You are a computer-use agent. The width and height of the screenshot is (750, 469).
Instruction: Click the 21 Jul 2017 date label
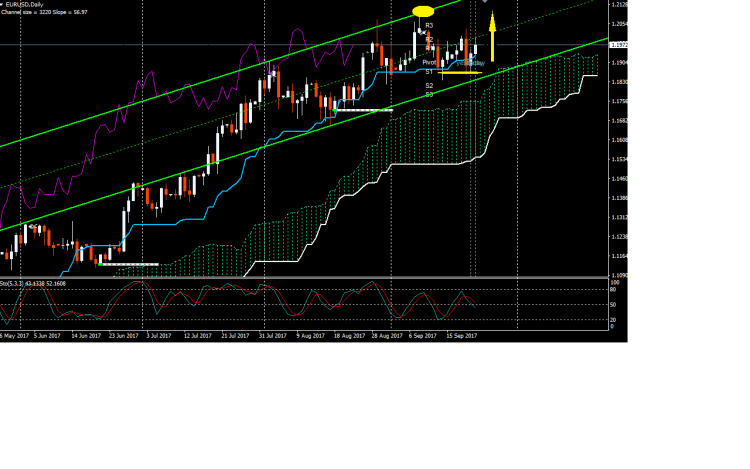pyautogui.click(x=235, y=336)
